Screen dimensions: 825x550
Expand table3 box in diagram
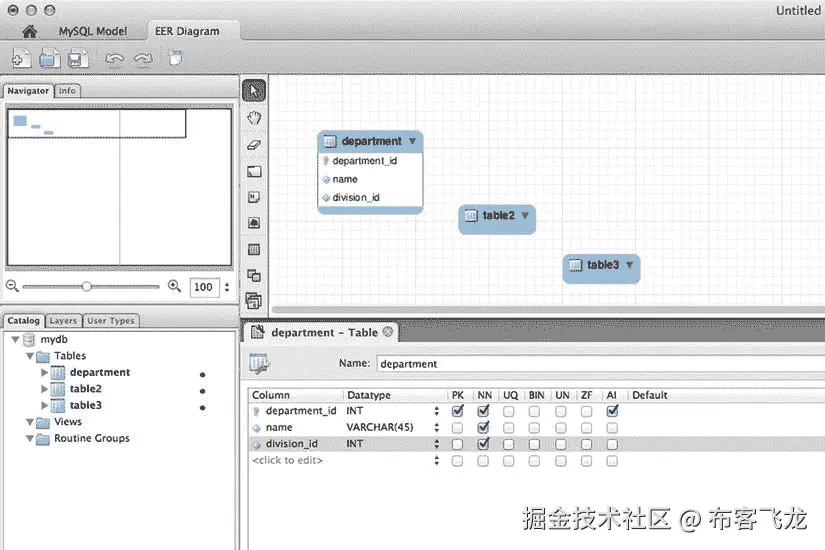(629, 265)
